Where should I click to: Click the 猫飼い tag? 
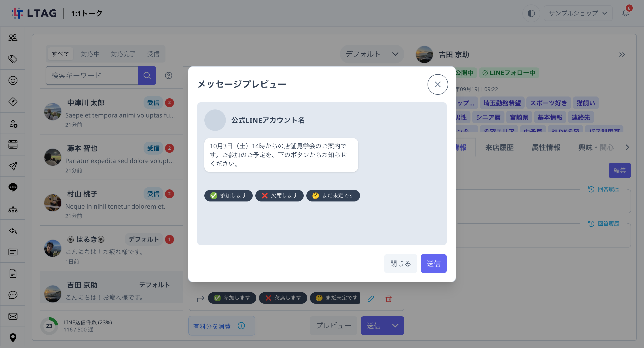click(x=585, y=103)
